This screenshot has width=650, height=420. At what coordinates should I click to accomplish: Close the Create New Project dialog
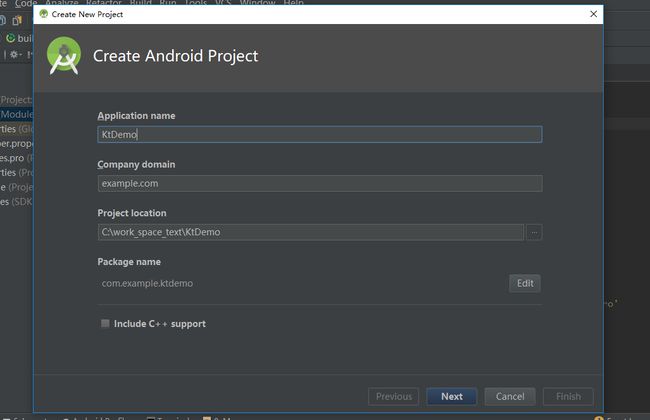pos(593,14)
